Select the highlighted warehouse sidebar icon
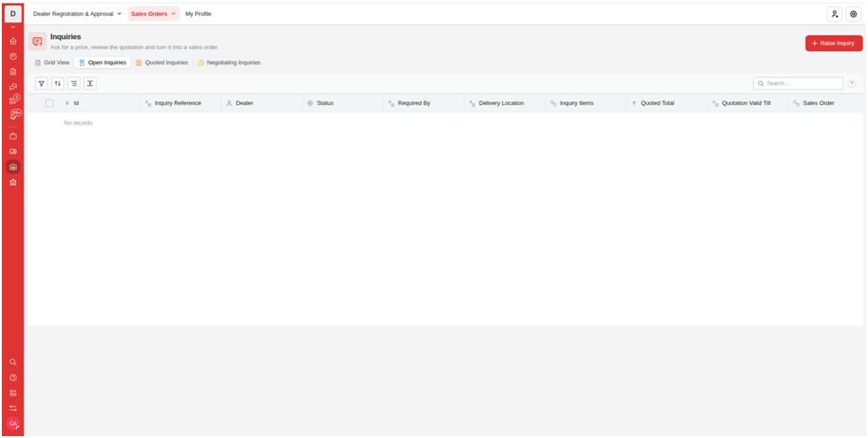 tap(13, 166)
